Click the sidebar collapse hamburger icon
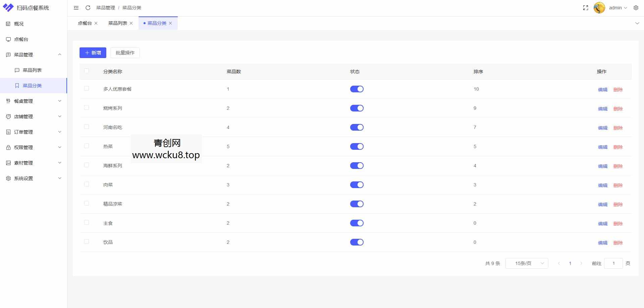 (76, 8)
